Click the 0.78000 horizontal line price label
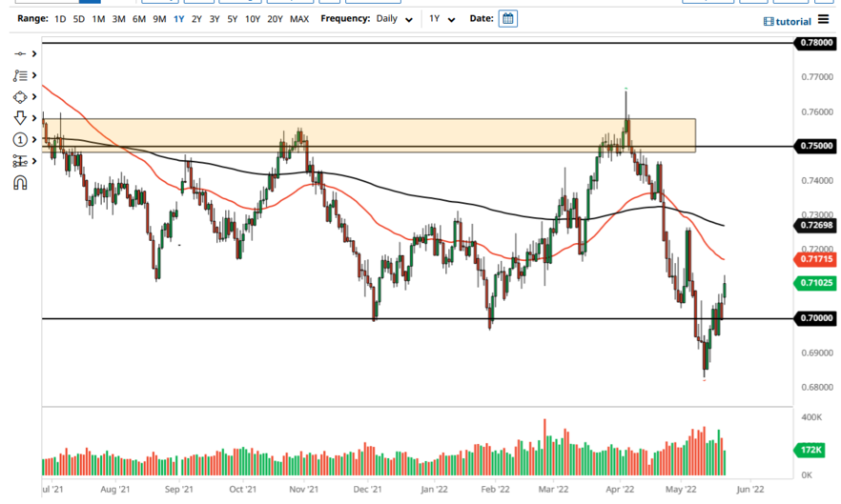 (815, 42)
